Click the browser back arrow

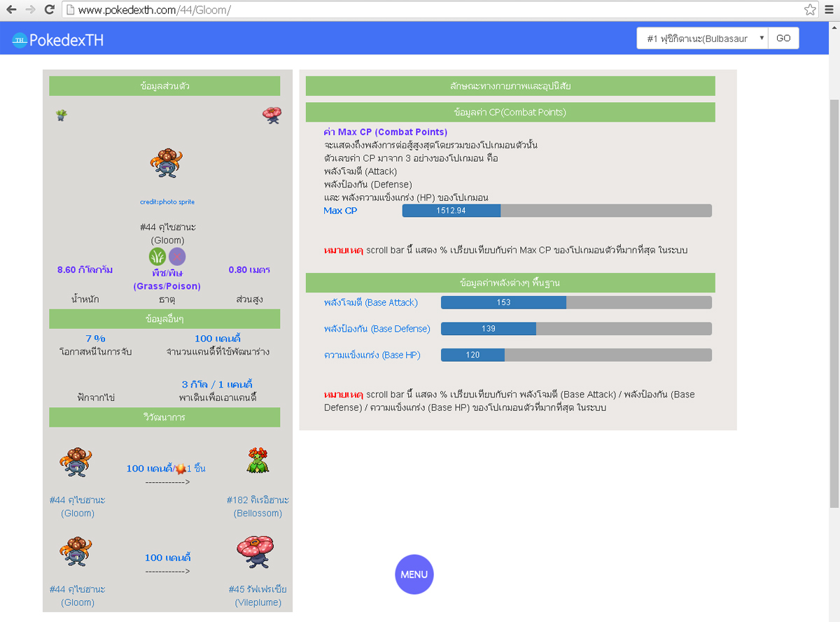[11, 10]
